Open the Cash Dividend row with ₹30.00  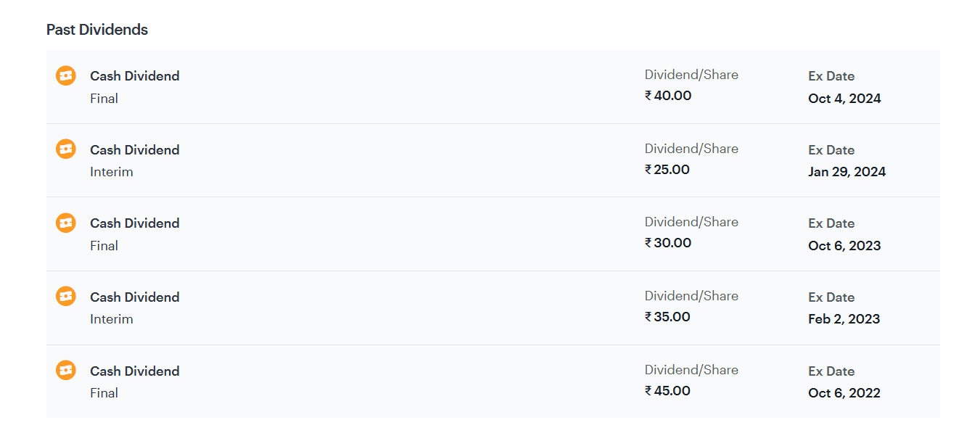point(493,234)
